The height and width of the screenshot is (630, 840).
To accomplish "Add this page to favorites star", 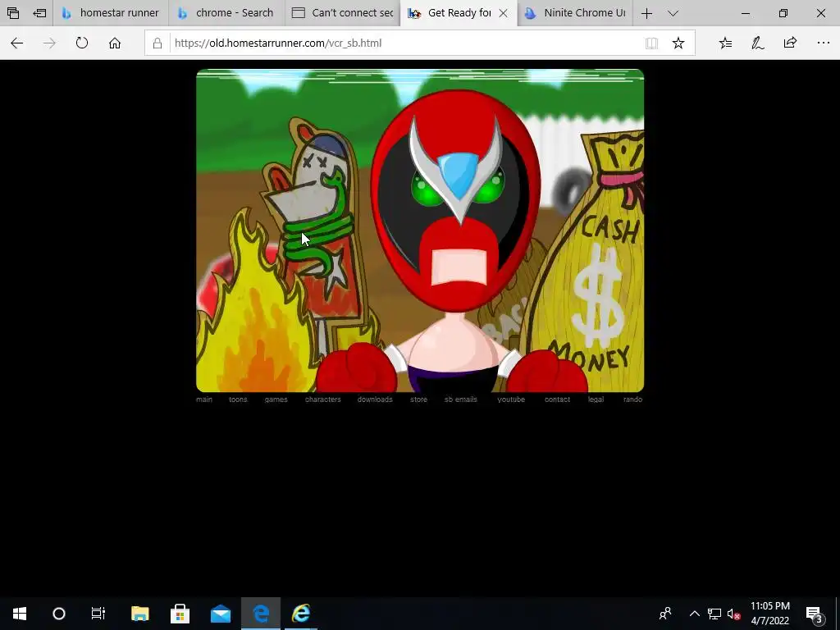I will [x=678, y=43].
